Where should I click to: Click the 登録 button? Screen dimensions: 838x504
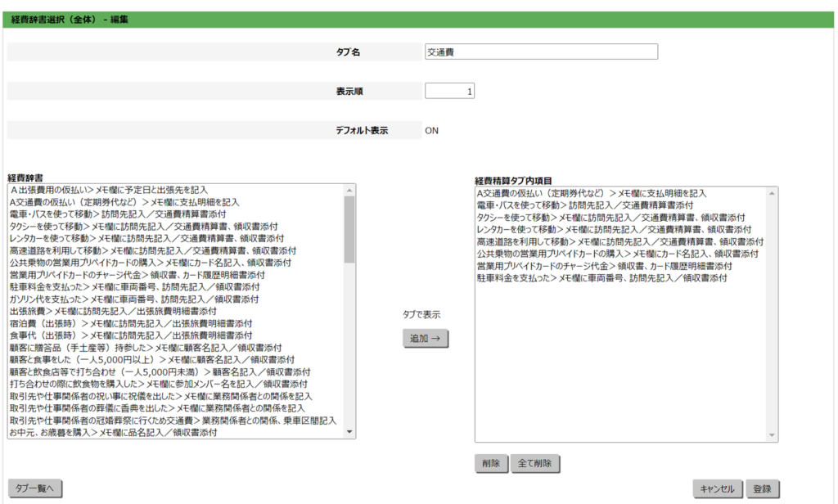[x=762, y=488]
